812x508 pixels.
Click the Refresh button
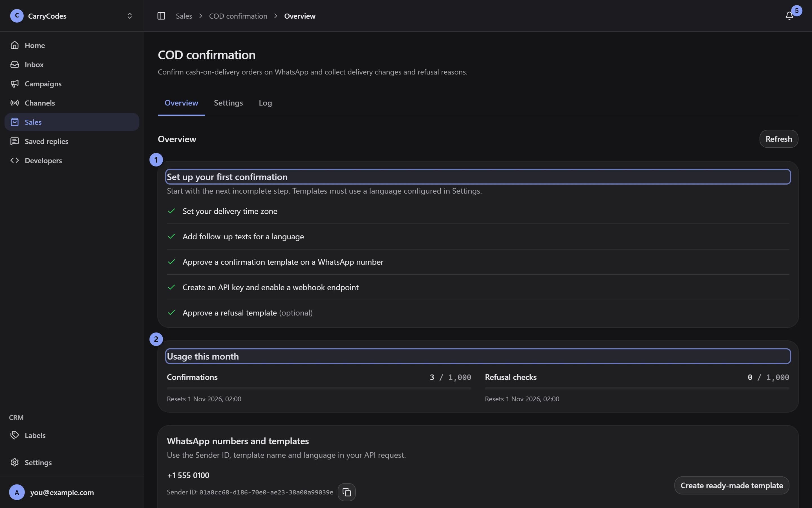779,139
